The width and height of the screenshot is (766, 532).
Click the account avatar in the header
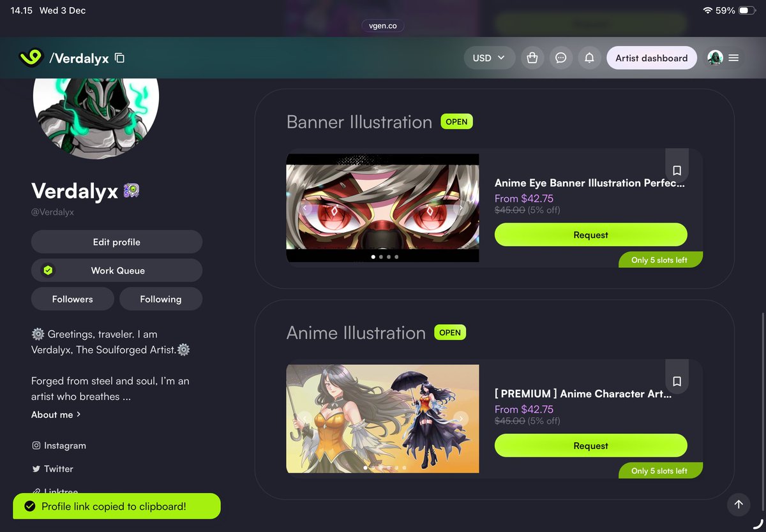[715, 58]
